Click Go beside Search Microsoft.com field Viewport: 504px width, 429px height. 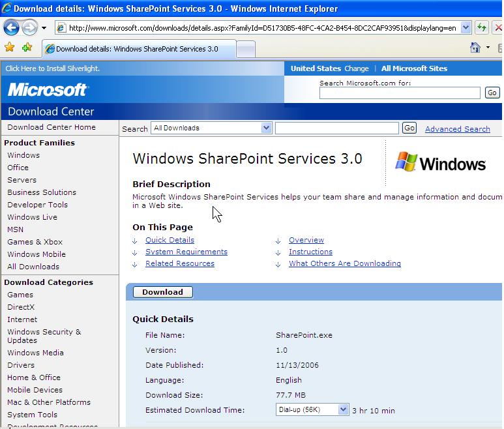[492, 93]
